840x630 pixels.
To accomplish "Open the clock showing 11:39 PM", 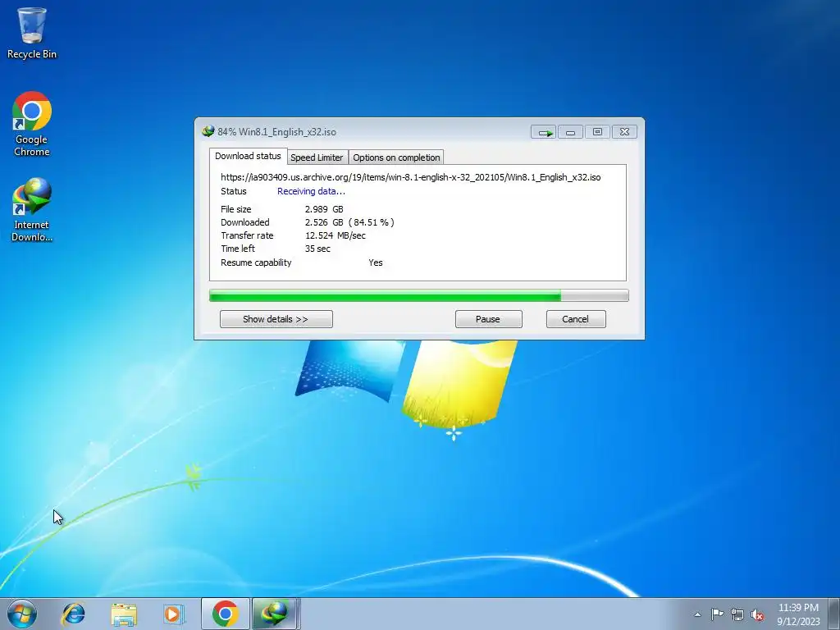I will pyautogui.click(x=798, y=614).
